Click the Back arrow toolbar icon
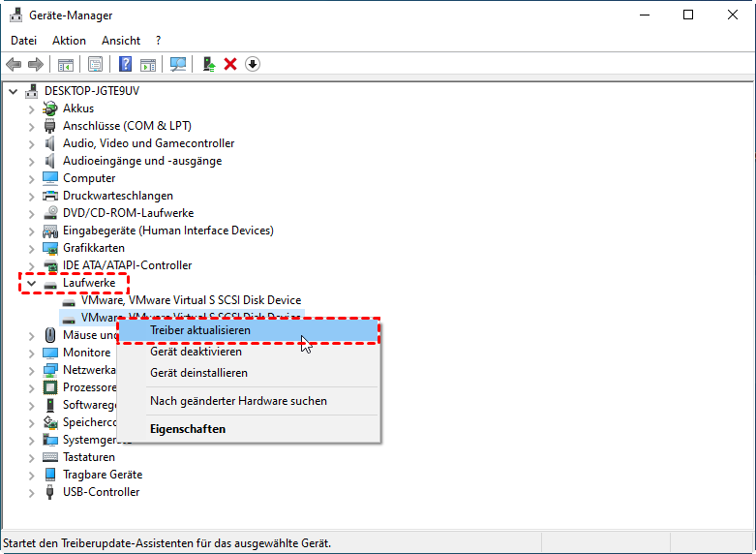Viewport: 756px width, 554px height. pyautogui.click(x=14, y=64)
